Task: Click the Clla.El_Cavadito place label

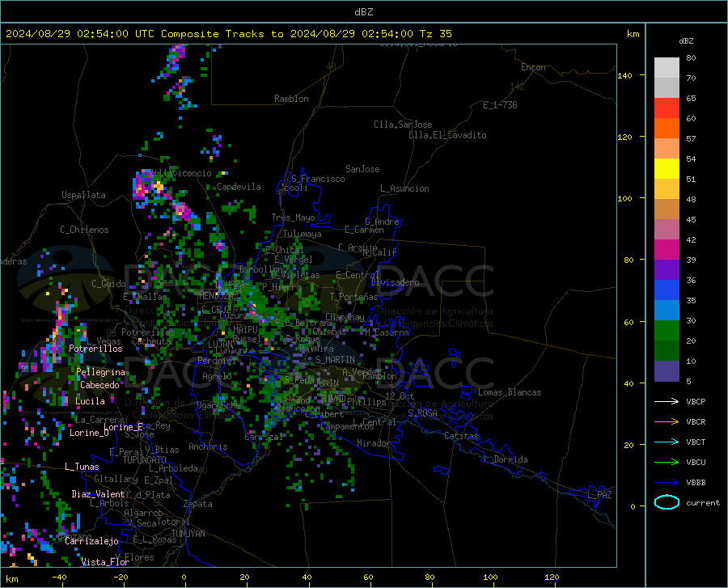Action: pyautogui.click(x=447, y=136)
